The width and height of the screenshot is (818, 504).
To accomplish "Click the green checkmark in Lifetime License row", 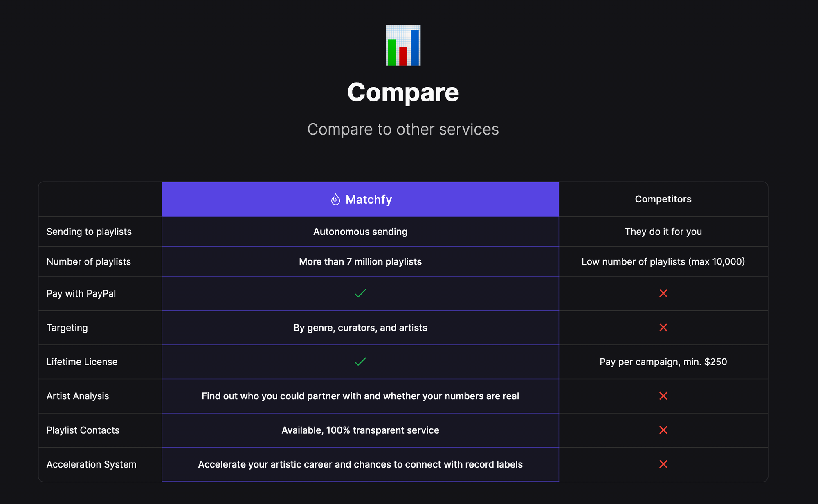I will 360,362.
